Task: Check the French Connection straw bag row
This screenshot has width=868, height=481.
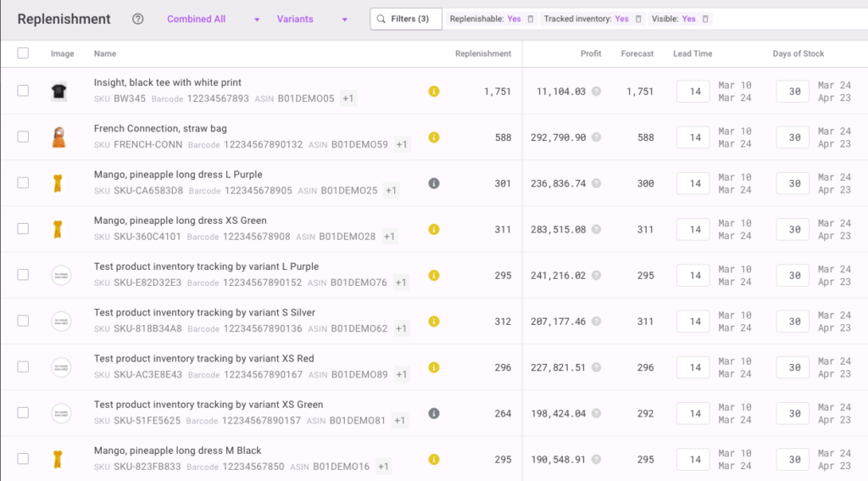Action: (23, 137)
